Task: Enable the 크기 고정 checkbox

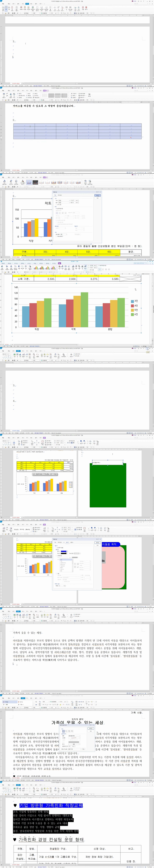Action: 56,204
